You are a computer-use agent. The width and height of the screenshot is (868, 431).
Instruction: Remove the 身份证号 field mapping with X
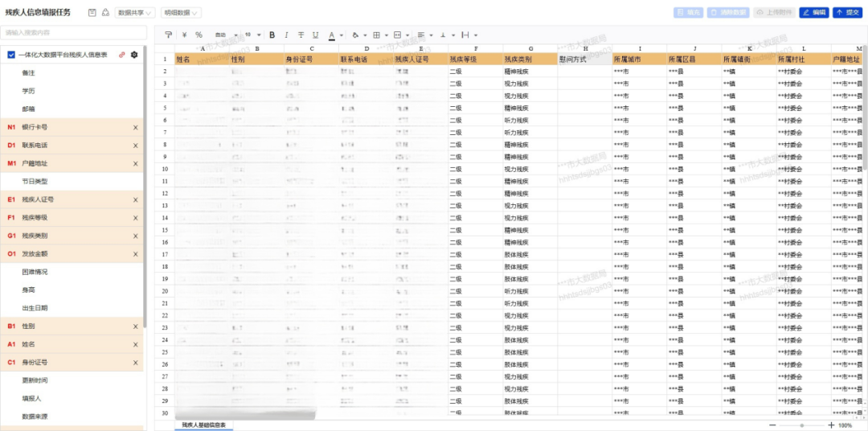pos(136,363)
